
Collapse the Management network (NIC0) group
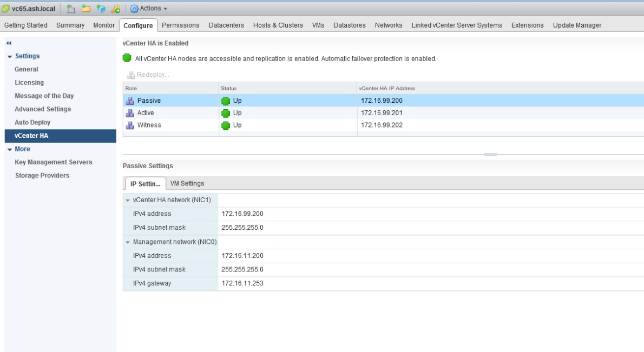[x=128, y=242]
